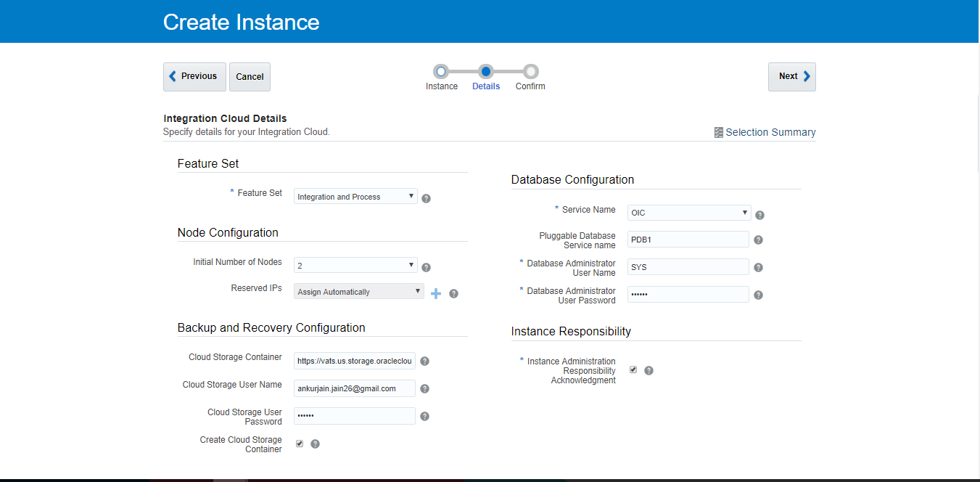This screenshot has height=482, width=980.
Task: Click the Selection Summary icon
Action: pyautogui.click(x=719, y=131)
